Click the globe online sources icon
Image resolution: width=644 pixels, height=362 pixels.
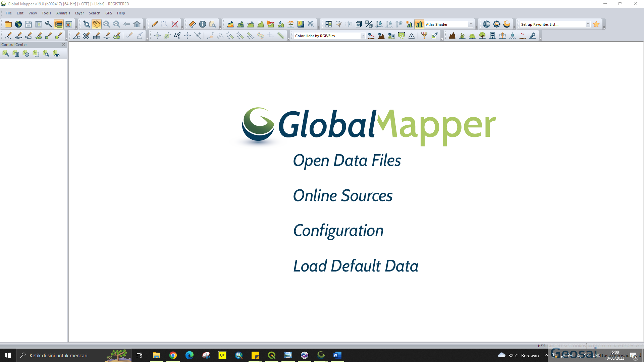point(487,24)
